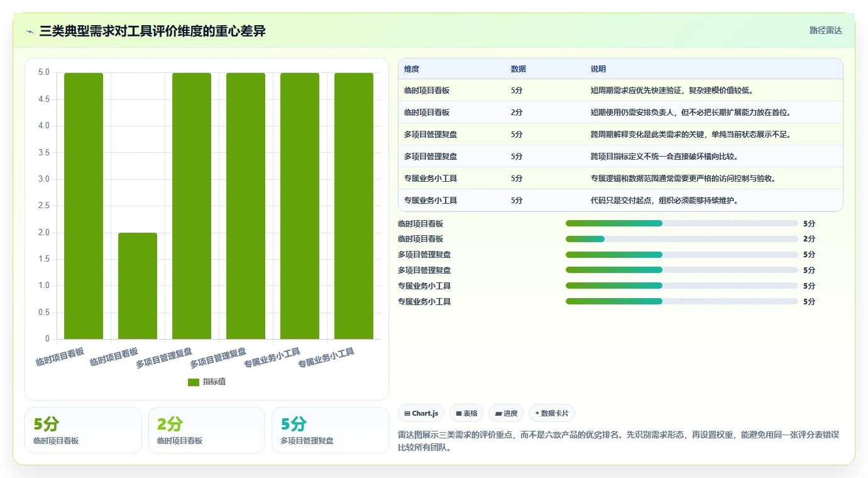This screenshot has width=868, height=478.
Task: Select the cell 代码只是交付起点，组织必须能够持续维护。
Action: pos(666,201)
